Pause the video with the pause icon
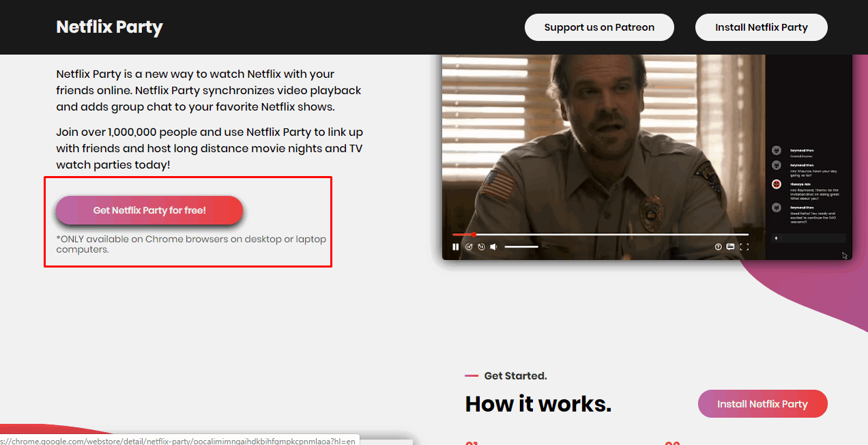The width and height of the screenshot is (868, 445). pos(456,247)
